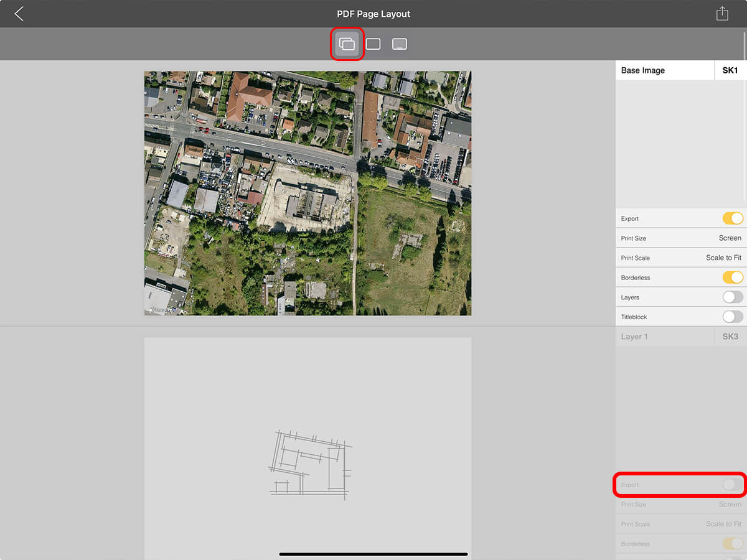Screen dimensions: 747x560
Task: Open Print Size option showing Screen
Action: (681, 238)
